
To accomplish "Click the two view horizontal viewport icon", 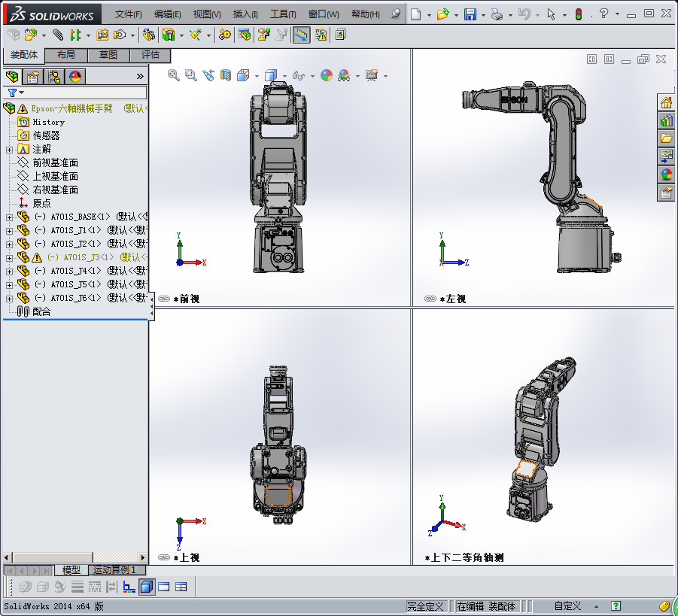I will click(x=164, y=587).
